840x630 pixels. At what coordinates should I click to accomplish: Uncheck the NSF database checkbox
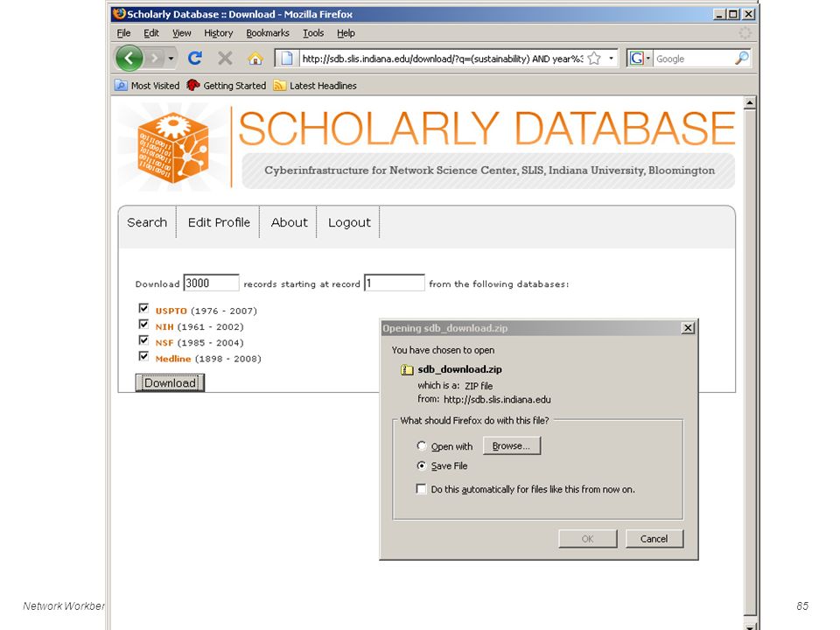(143, 340)
